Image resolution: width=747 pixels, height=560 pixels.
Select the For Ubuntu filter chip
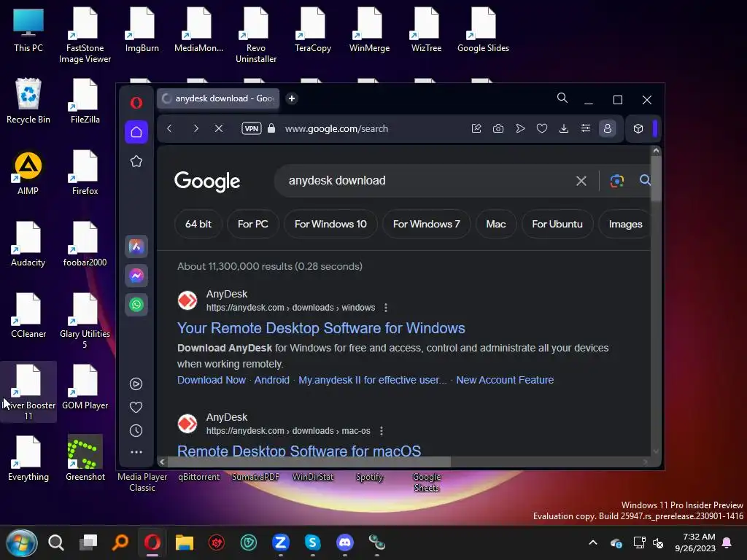coord(557,224)
